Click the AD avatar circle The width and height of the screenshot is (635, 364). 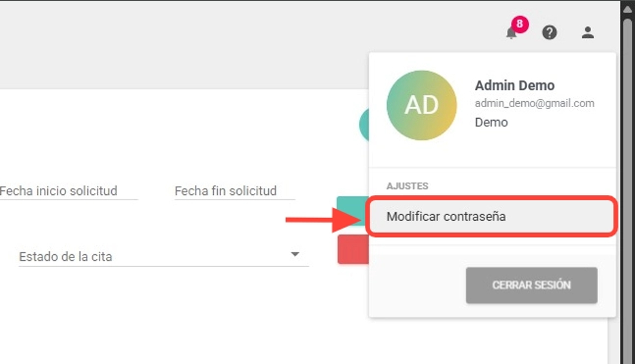(421, 105)
